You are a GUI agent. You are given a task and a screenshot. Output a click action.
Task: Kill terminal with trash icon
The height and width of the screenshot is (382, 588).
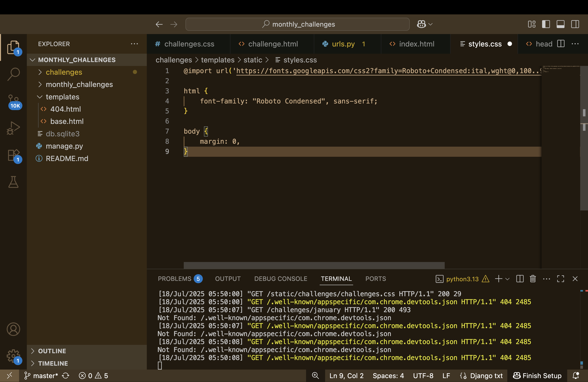click(x=533, y=279)
